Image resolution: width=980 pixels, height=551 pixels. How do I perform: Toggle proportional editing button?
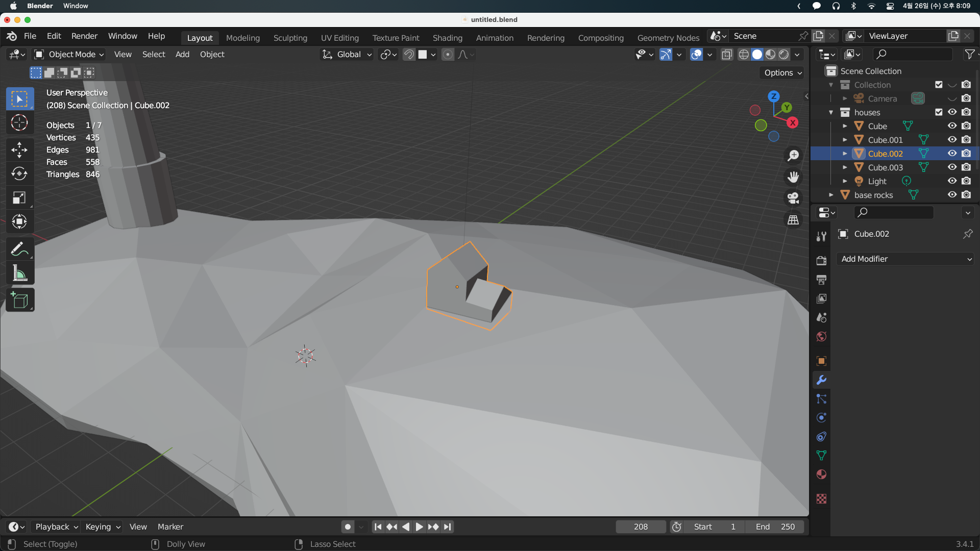click(x=448, y=55)
